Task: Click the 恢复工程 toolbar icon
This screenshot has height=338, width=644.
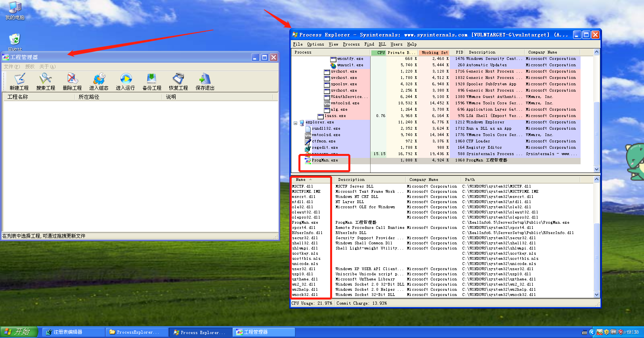Action: (x=178, y=82)
